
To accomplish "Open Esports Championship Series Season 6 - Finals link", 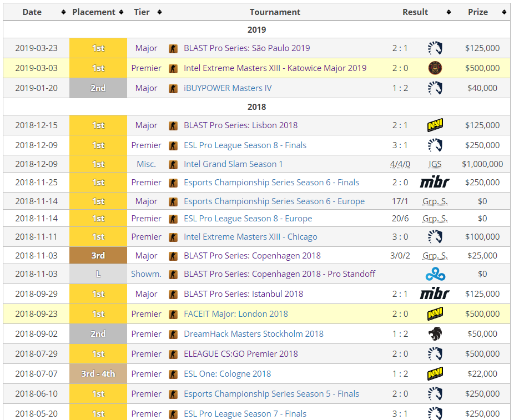I will click(x=271, y=183).
